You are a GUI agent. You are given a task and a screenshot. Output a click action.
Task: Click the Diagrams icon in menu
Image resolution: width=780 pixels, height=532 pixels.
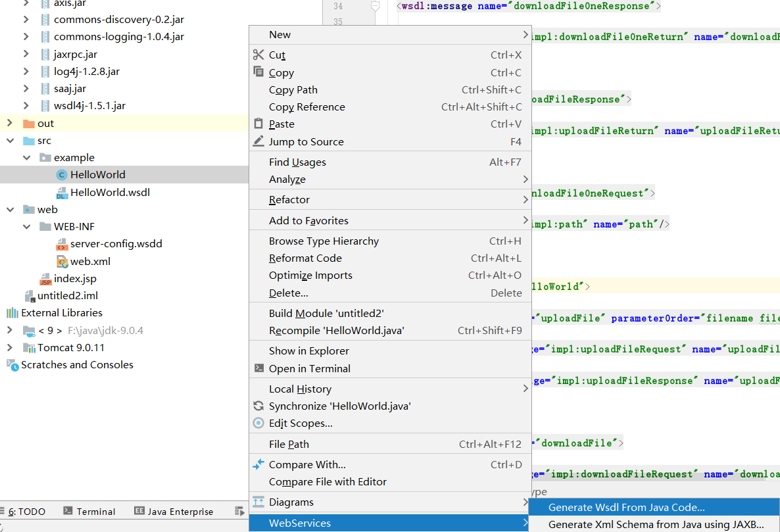(258, 502)
